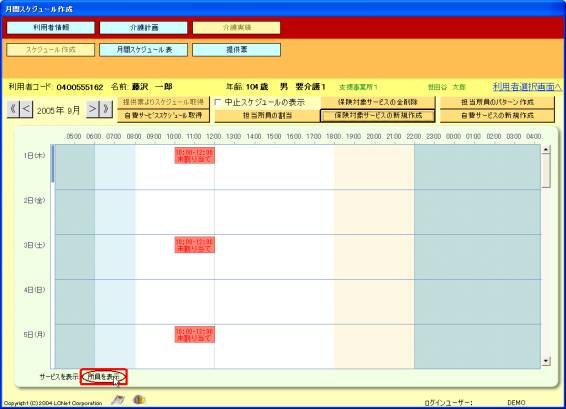This screenshot has height=409, width=566.
Task: Go to the first month with double-left arrow
Action: click(13, 109)
